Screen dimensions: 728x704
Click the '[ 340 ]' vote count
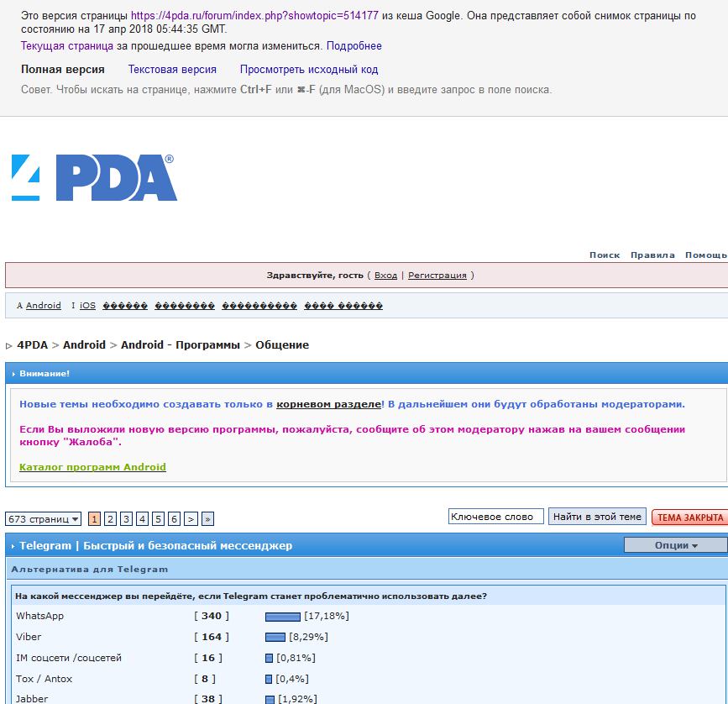tap(212, 617)
